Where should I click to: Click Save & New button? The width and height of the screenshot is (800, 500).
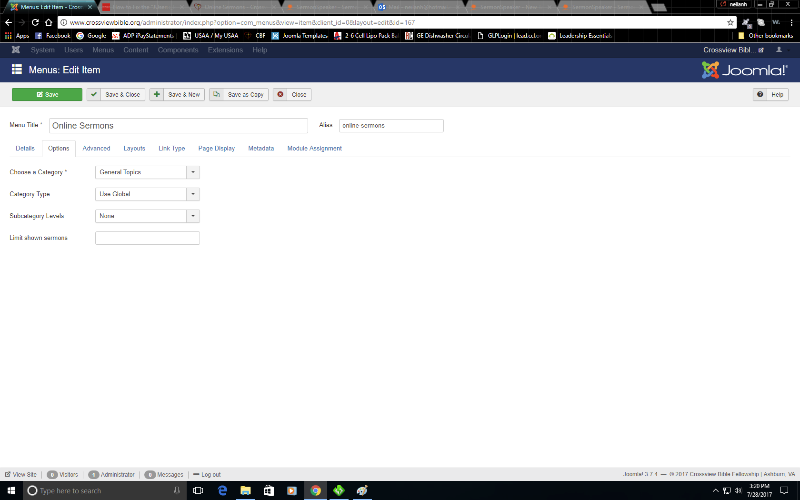point(177,94)
